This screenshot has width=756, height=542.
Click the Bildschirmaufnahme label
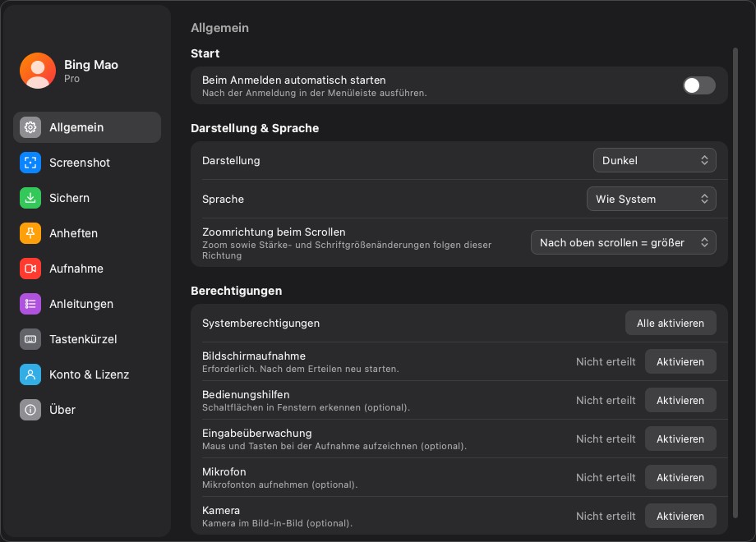254,356
